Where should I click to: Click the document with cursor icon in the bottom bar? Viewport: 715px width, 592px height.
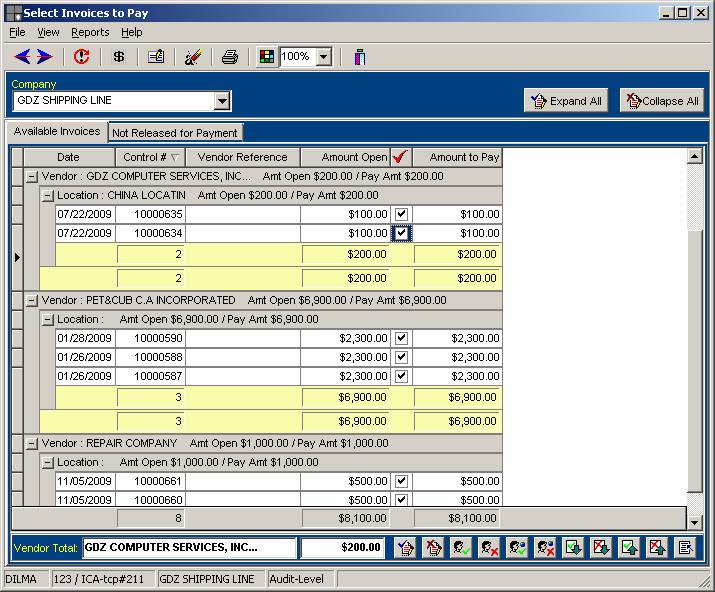pos(685,547)
